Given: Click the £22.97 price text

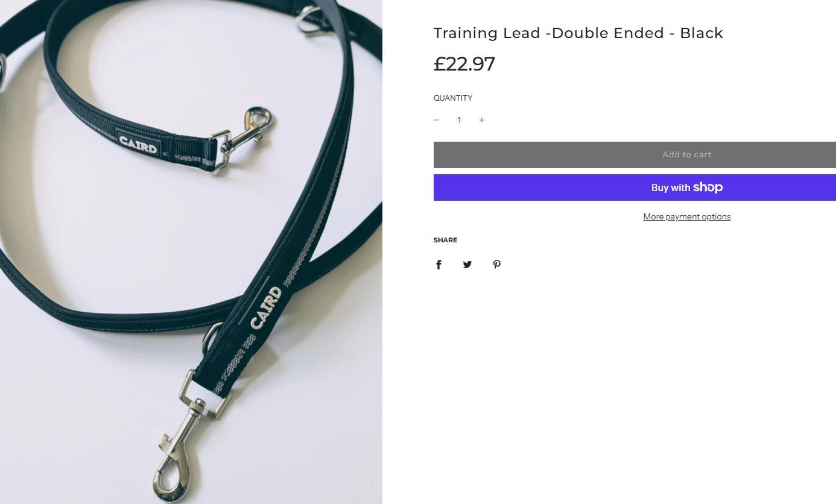Looking at the screenshot, I should pos(464,64).
